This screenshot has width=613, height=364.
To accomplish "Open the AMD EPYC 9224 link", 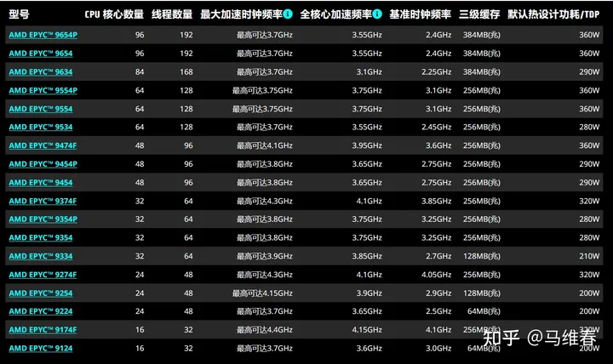I will coord(41,311).
